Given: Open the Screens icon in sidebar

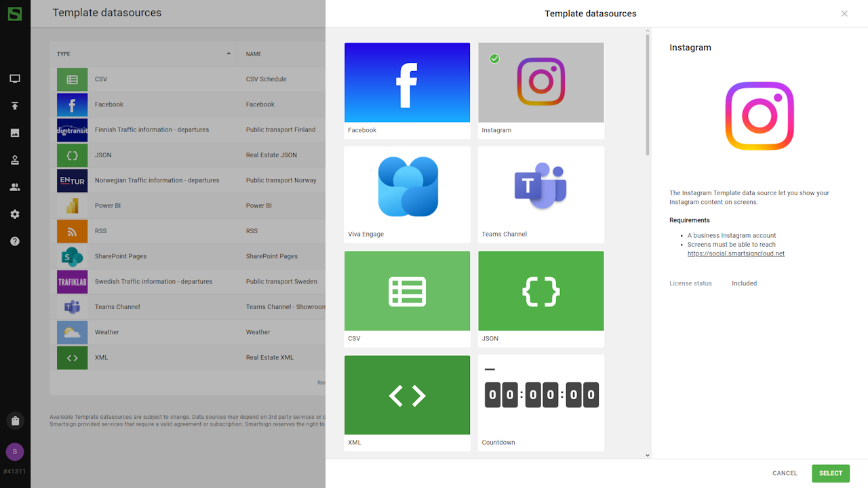Looking at the screenshot, I should [15, 79].
